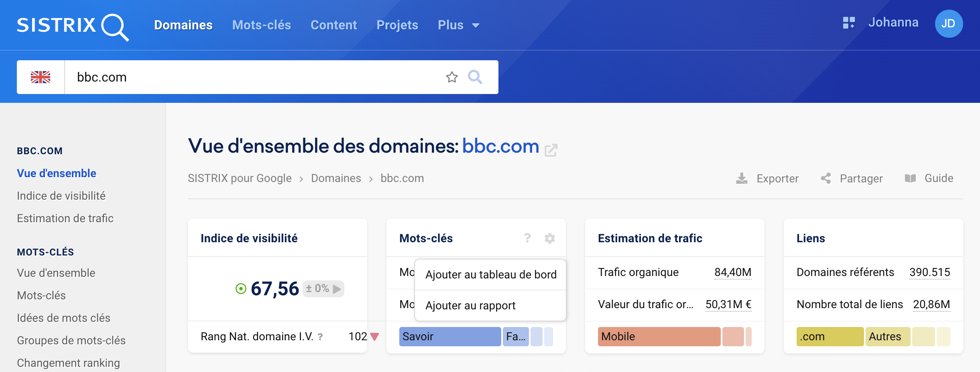Click the yellow .com bar segment
Viewport: 980px width, 372px height.
coord(830,337)
